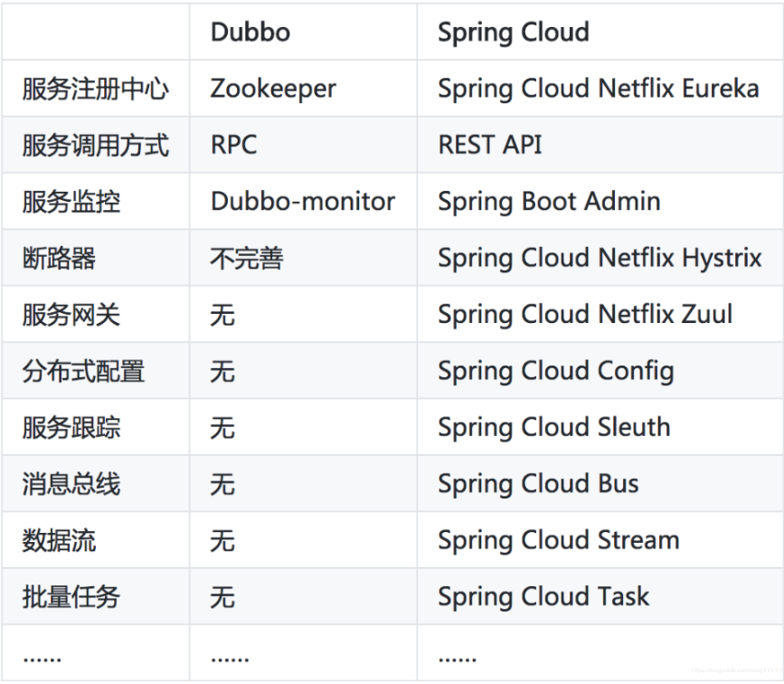This screenshot has width=784, height=684.
Task: Click the 断路器 row label
Action: (x=59, y=259)
